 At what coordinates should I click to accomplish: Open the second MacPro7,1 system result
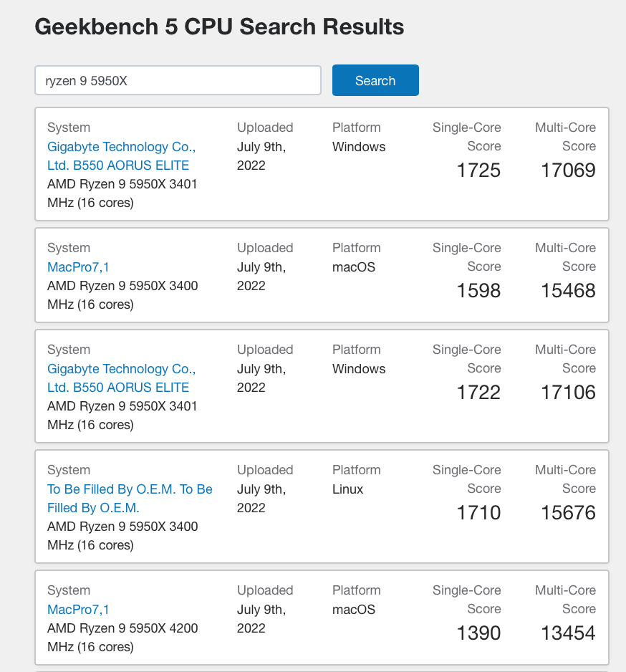[78, 609]
